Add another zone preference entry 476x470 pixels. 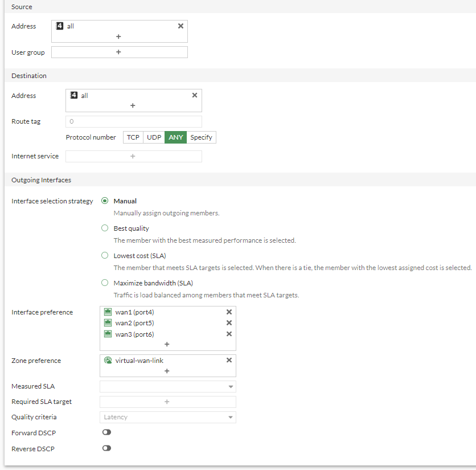pos(167,371)
